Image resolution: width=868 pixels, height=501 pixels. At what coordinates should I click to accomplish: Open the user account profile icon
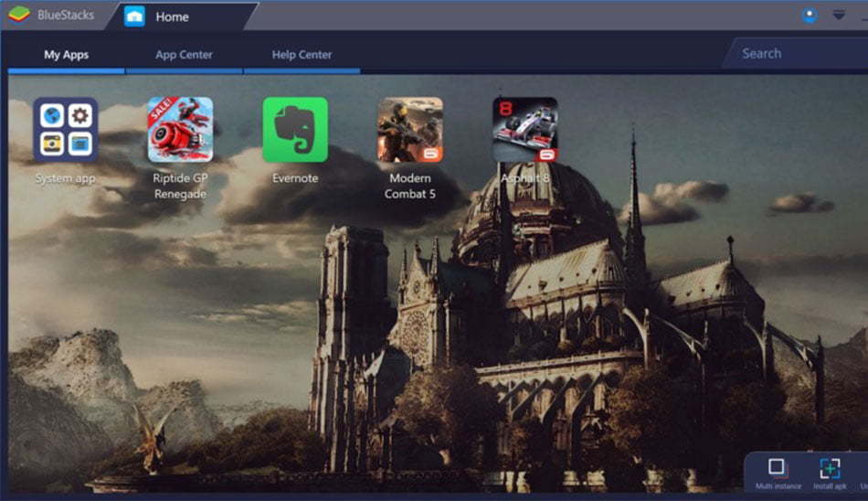810,15
